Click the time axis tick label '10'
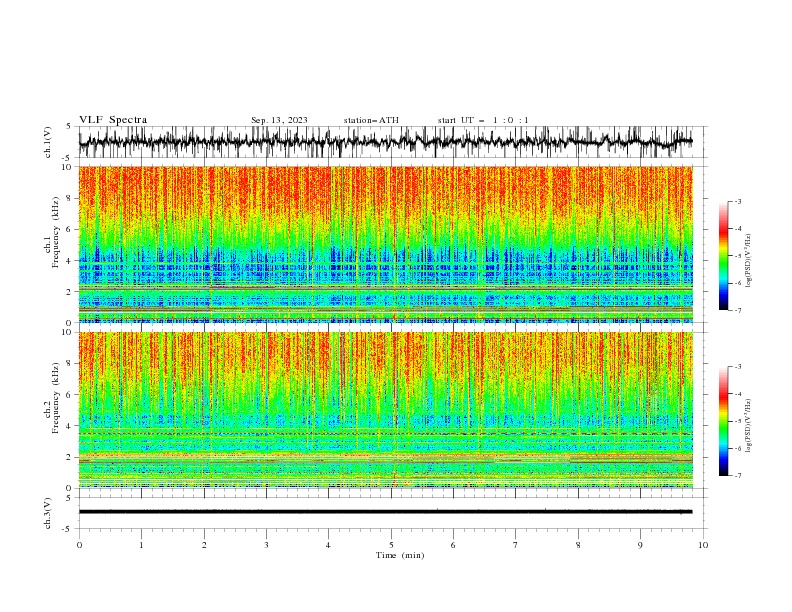Screen dimensions: 792x612 (703, 545)
